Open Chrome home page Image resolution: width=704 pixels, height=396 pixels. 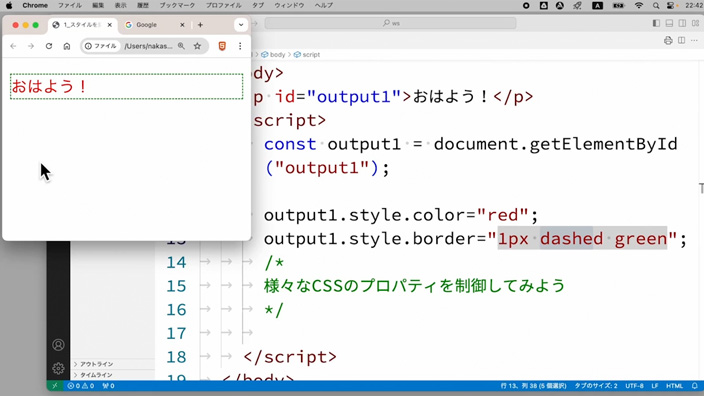pos(67,46)
